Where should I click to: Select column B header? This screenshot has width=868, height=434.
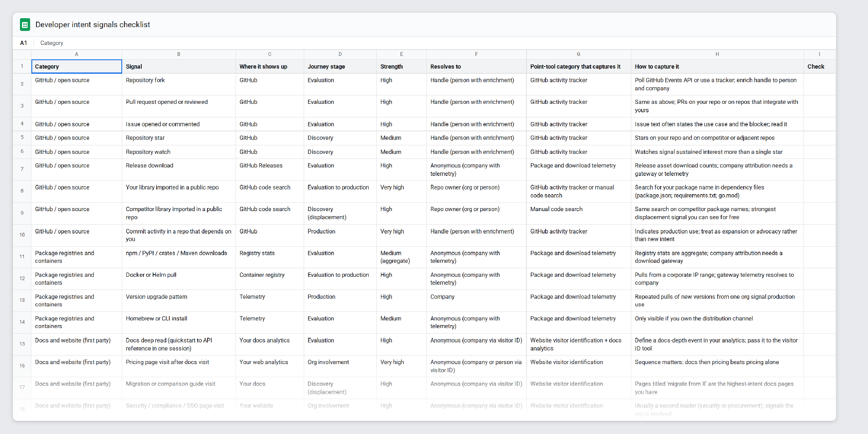pos(179,54)
